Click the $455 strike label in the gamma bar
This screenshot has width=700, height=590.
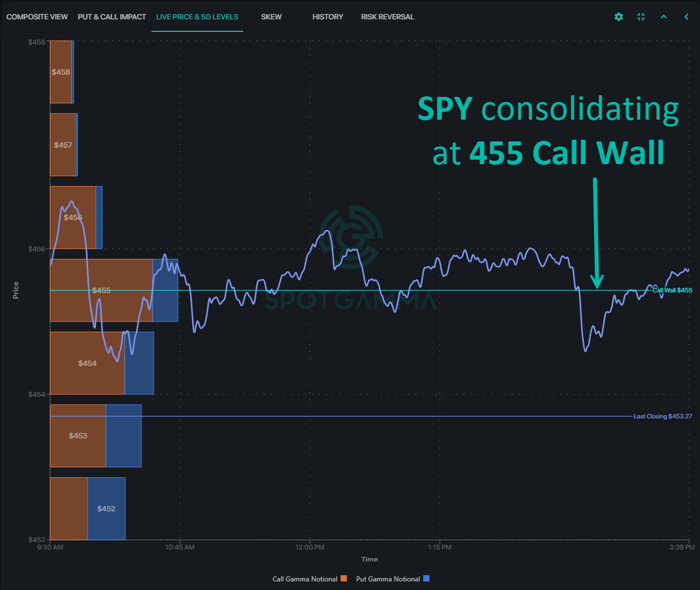pos(101,291)
